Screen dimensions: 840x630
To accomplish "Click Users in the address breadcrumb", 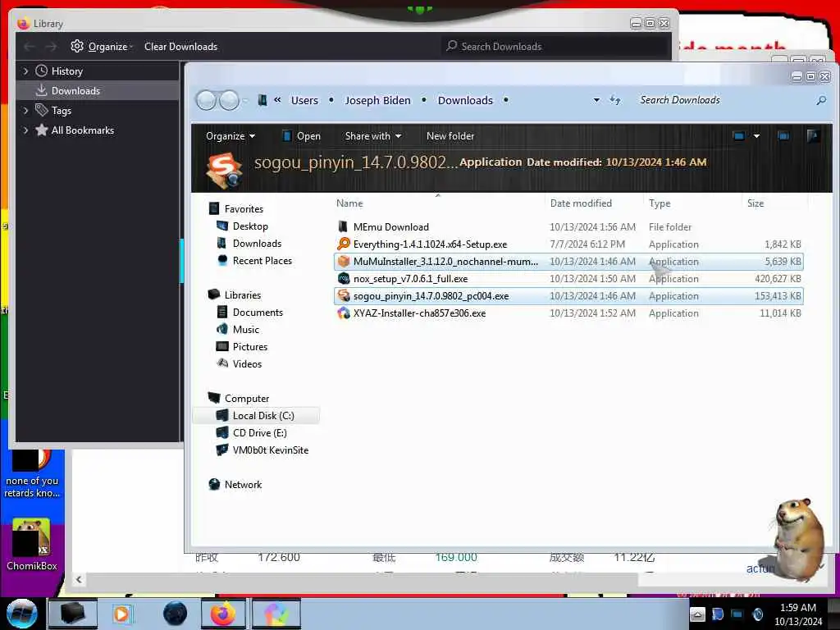I will (304, 100).
